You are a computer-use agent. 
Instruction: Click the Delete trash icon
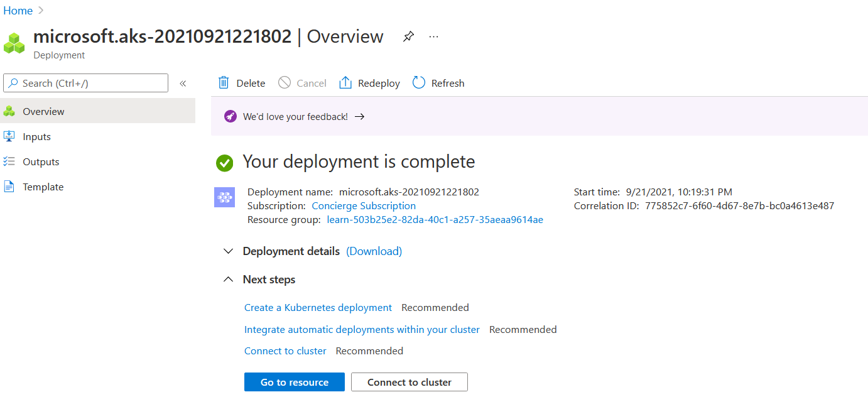(224, 83)
